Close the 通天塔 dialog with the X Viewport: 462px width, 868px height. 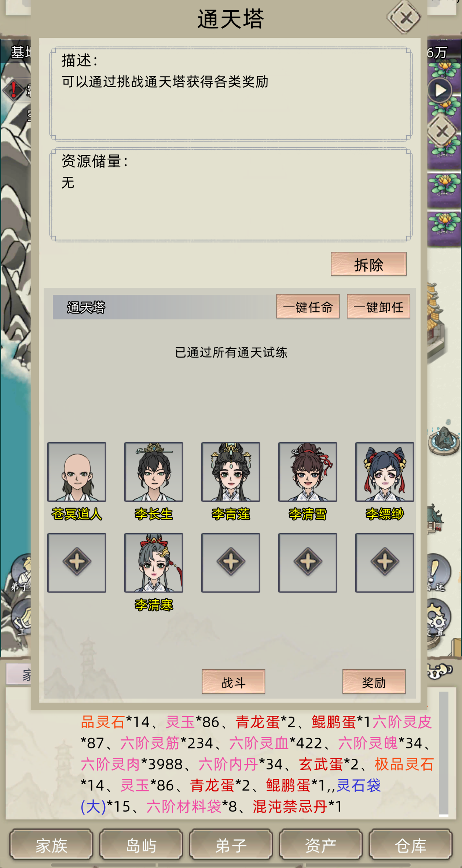pyautogui.click(x=404, y=17)
